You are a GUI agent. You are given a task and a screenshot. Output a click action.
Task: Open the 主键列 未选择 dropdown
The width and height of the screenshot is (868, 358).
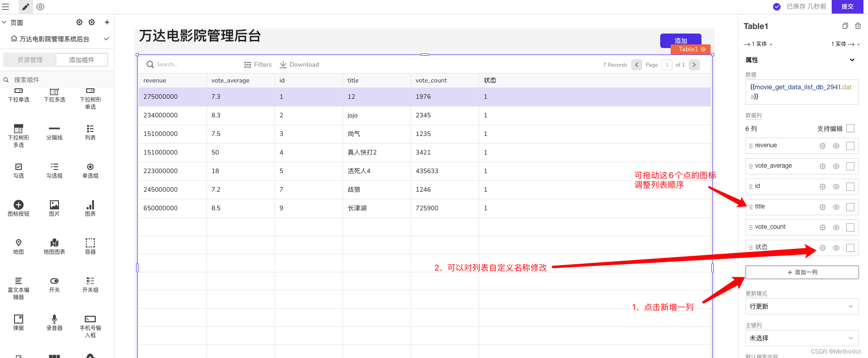[802, 338]
